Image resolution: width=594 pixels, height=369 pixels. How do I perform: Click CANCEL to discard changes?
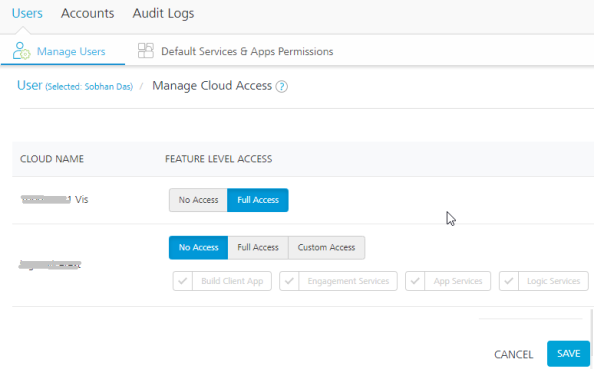coord(513,354)
